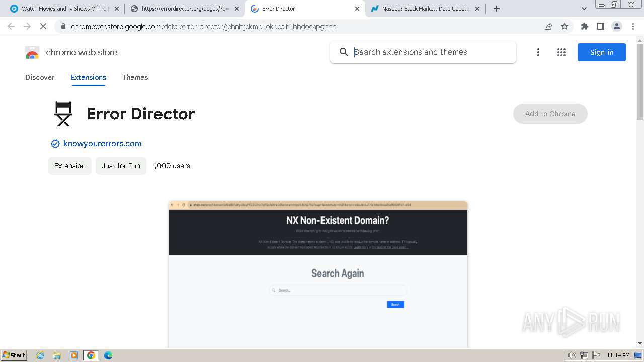Open the extension preview screenshot

click(318, 274)
